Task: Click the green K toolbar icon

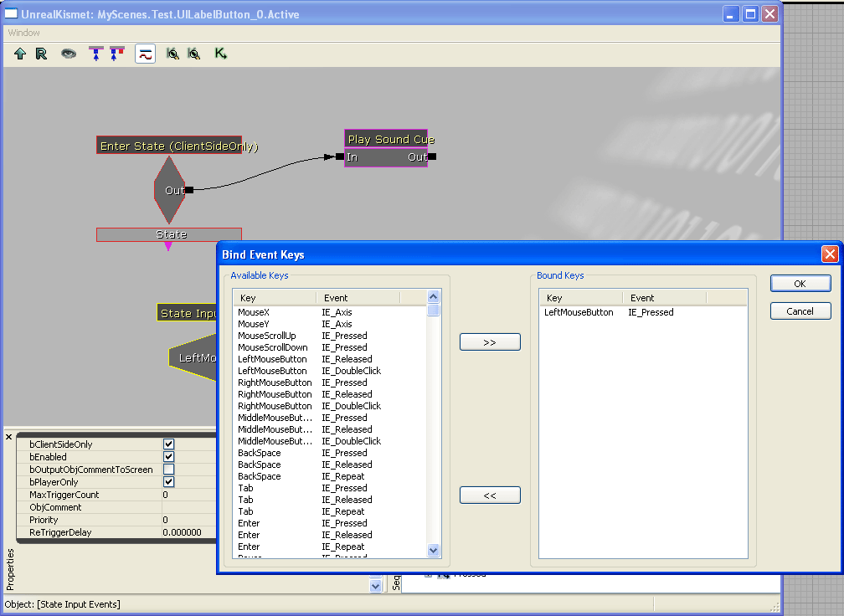Action: pyautogui.click(x=219, y=54)
